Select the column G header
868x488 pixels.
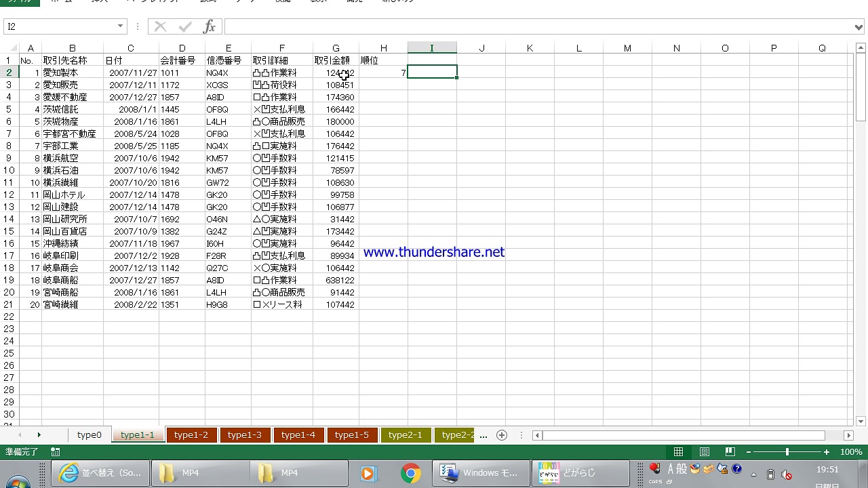[336, 48]
